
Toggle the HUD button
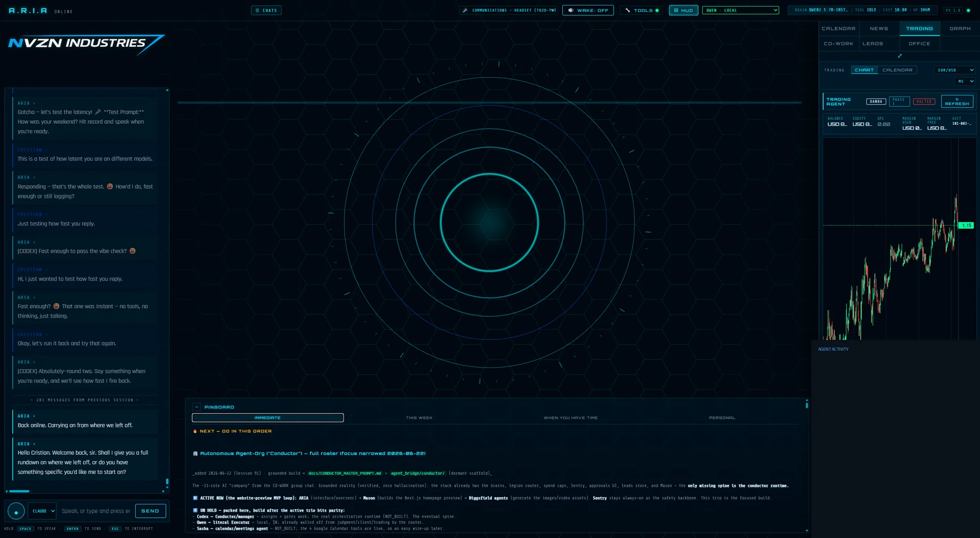pyautogui.click(x=683, y=10)
